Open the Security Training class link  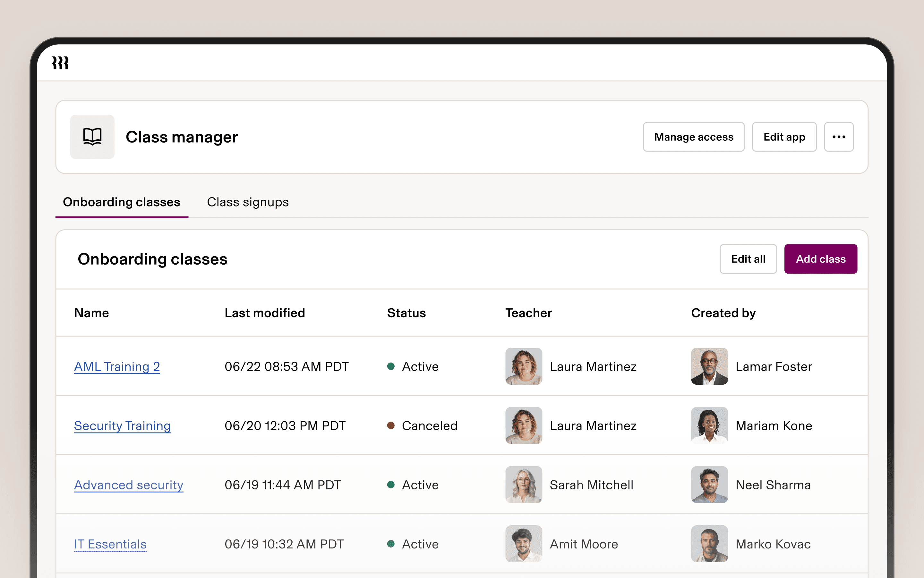tap(122, 425)
